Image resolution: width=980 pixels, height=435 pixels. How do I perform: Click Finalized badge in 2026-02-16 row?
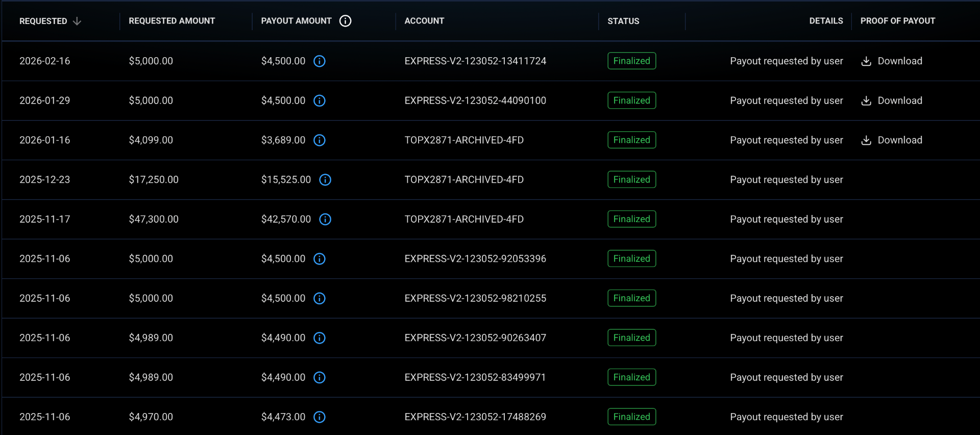[x=632, y=61]
